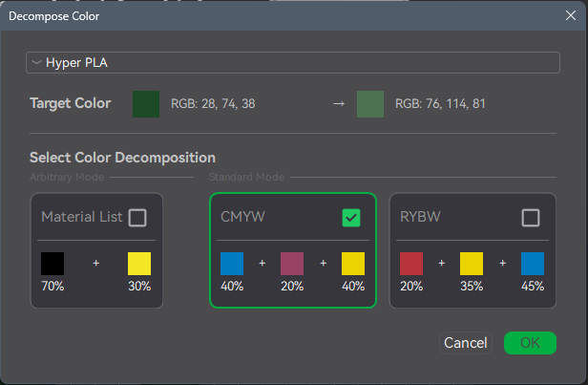Enable the Material List checkbox
Viewport: 588px width, 385px height.
click(137, 218)
